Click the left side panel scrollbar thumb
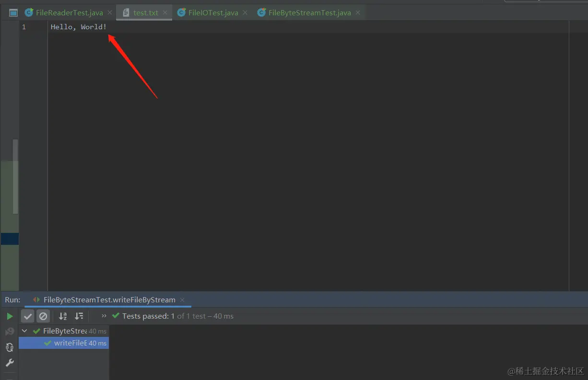Image resolution: width=588 pixels, height=380 pixels. pyautogui.click(x=15, y=176)
